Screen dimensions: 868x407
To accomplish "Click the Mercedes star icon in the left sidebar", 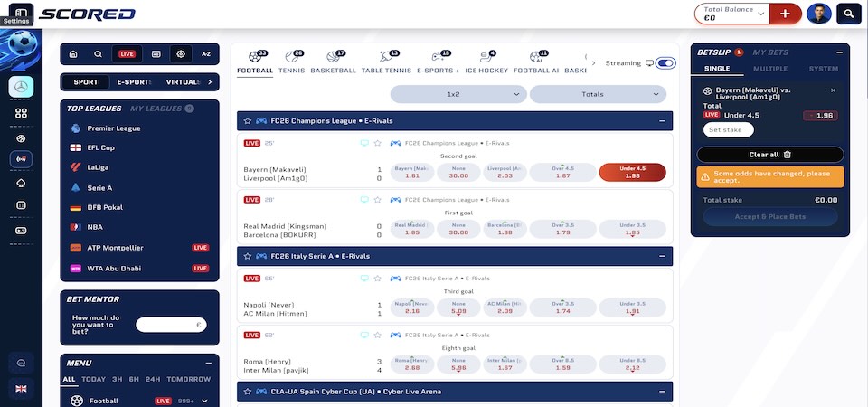I will coord(21,87).
